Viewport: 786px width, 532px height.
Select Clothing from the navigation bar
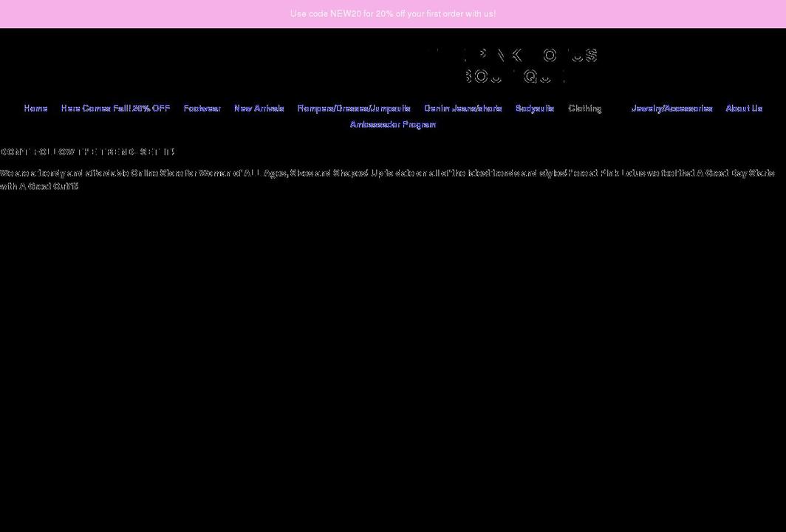pyautogui.click(x=584, y=108)
